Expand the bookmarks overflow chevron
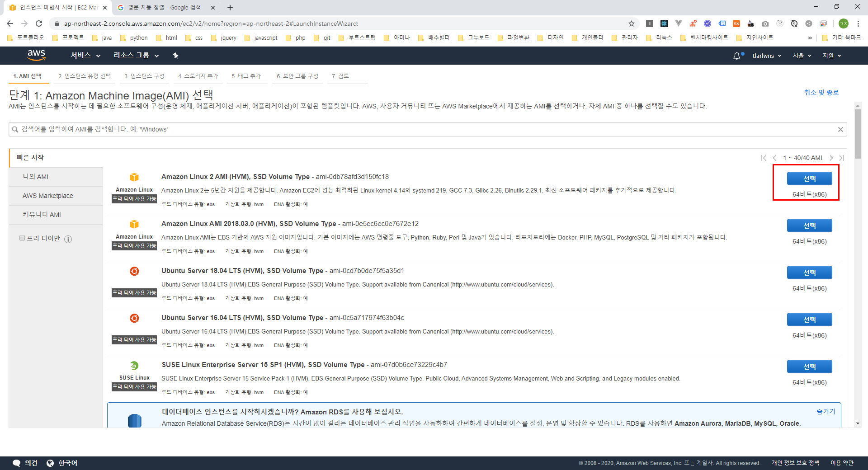The height and width of the screenshot is (470, 868). pos(810,38)
